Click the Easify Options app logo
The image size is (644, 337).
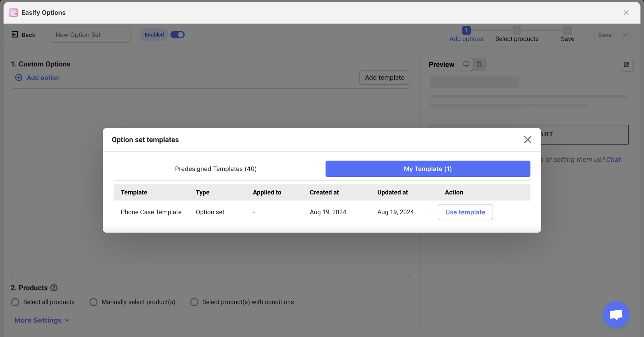click(13, 12)
